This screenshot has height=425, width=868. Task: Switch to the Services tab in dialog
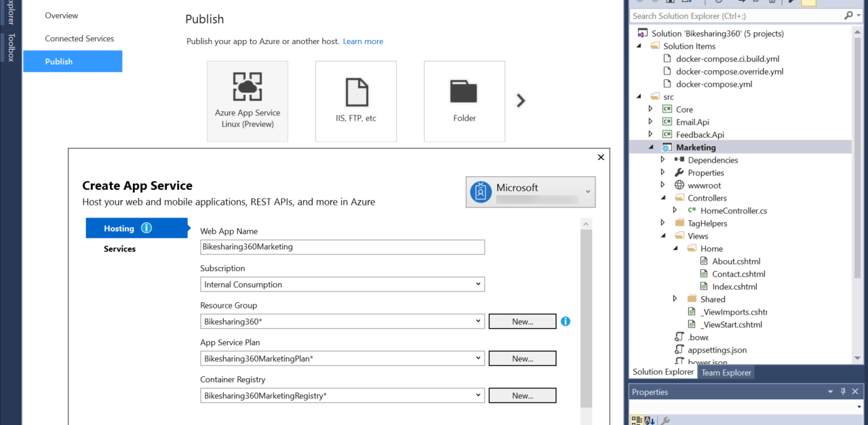(120, 249)
